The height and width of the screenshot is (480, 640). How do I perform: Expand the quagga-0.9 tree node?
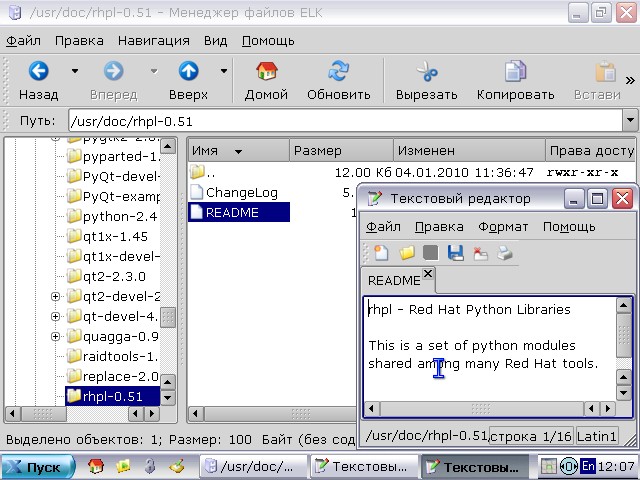[56, 336]
